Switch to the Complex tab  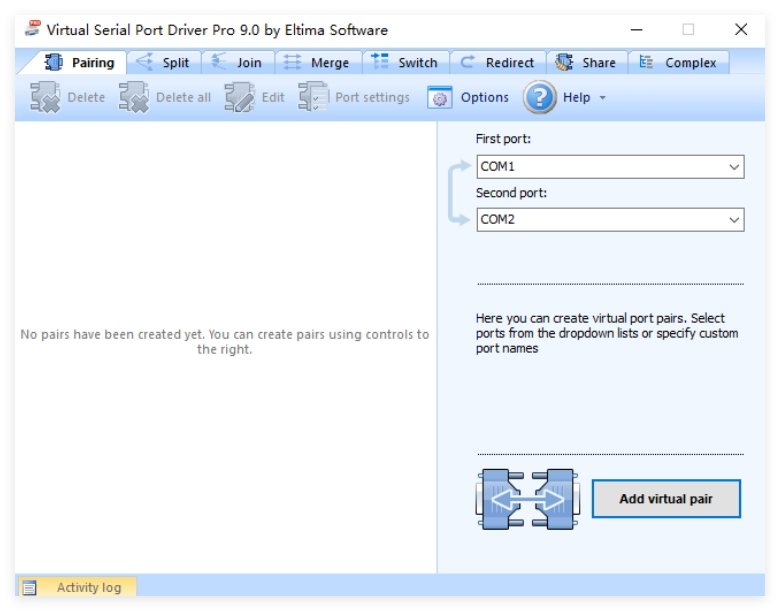pyautogui.click(x=679, y=63)
